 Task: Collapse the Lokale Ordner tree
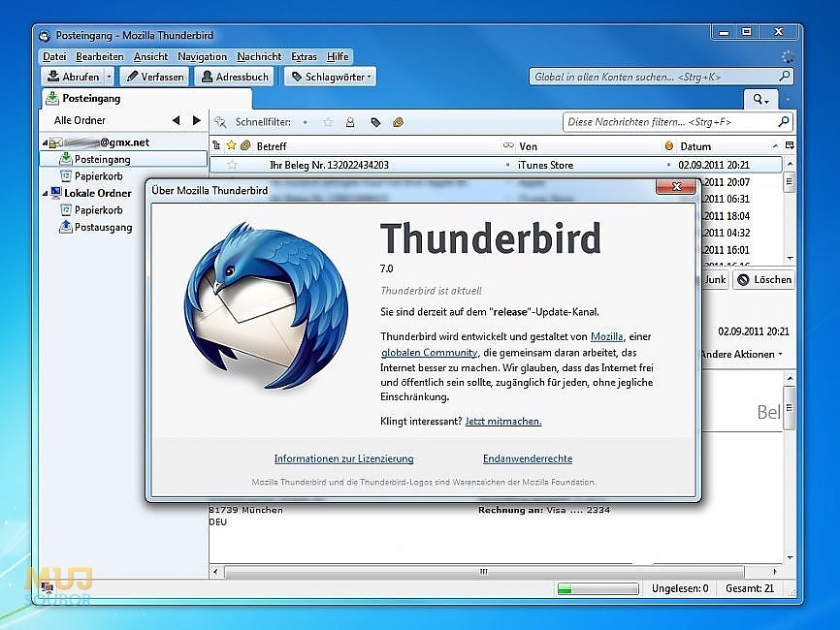[x=45, y=193]
